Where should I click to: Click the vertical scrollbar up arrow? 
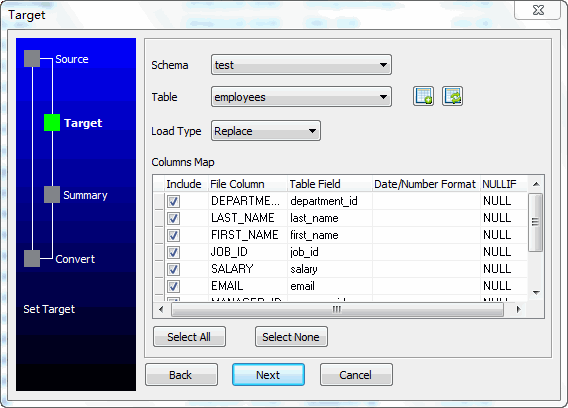[x=536, y=184]
